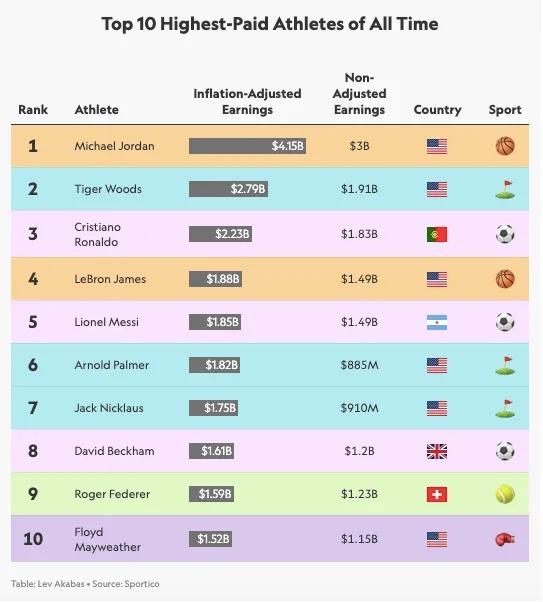Click the boxing glove icon for Floyd Mayweather
Screen dimensions: 543x602
click(x=505, y=539)
